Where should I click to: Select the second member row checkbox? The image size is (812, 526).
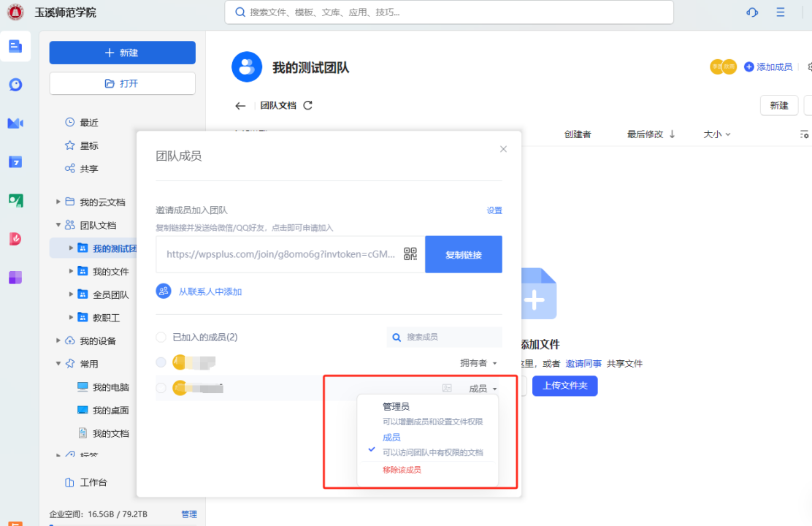coord(161,388)
